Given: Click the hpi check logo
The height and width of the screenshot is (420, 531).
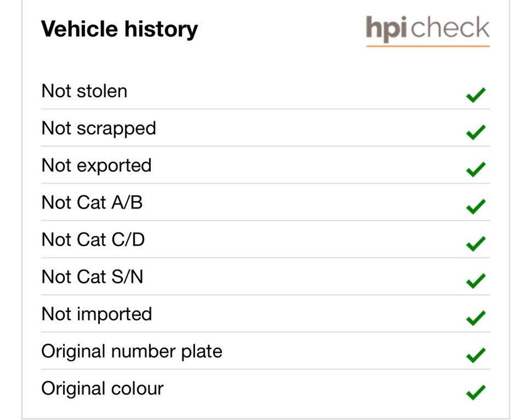Looking at the screenshot, I should click(428, 31).
